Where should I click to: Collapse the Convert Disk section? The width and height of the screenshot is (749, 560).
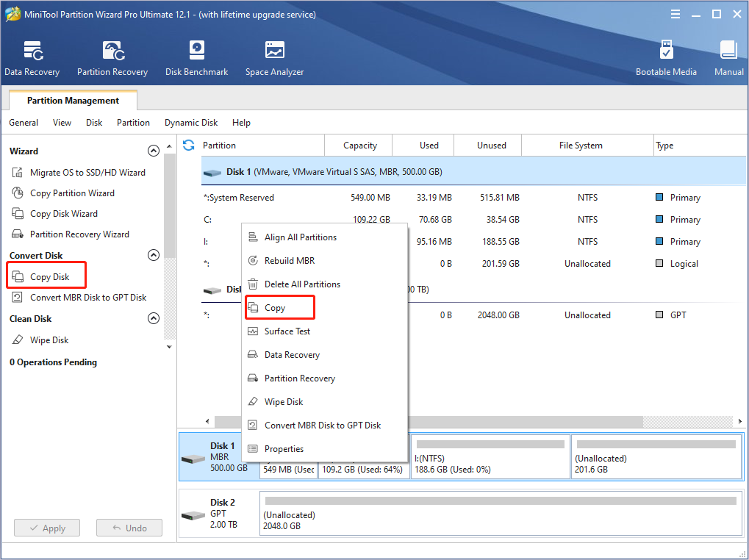point(154,255)
